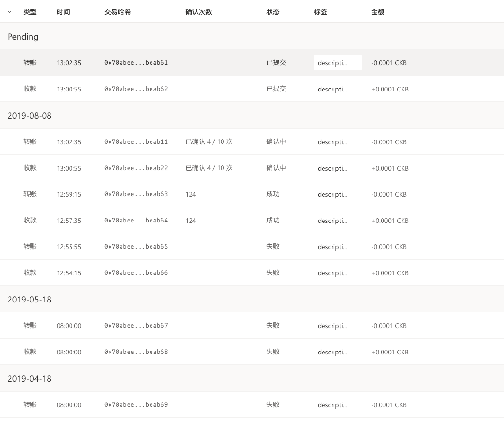Click the 金额 column header
Image resolution: width=504 pixels, height=423 pixels.
(x=378, y=12)
